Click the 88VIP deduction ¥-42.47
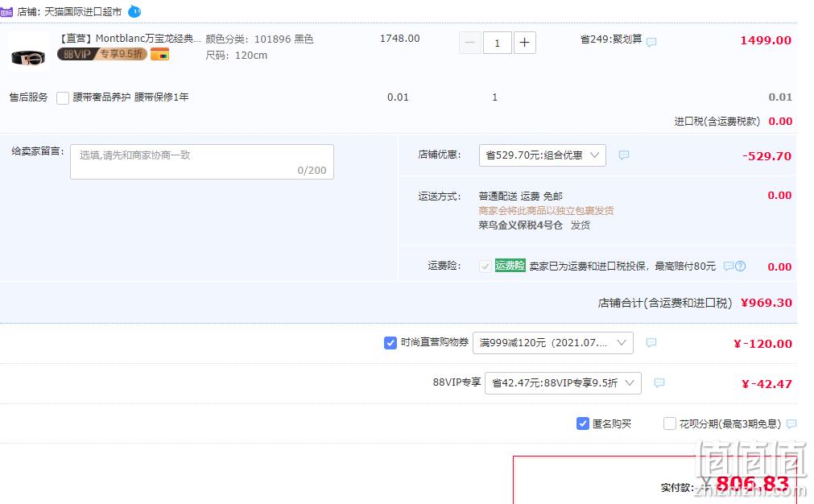 coord(766,384)
